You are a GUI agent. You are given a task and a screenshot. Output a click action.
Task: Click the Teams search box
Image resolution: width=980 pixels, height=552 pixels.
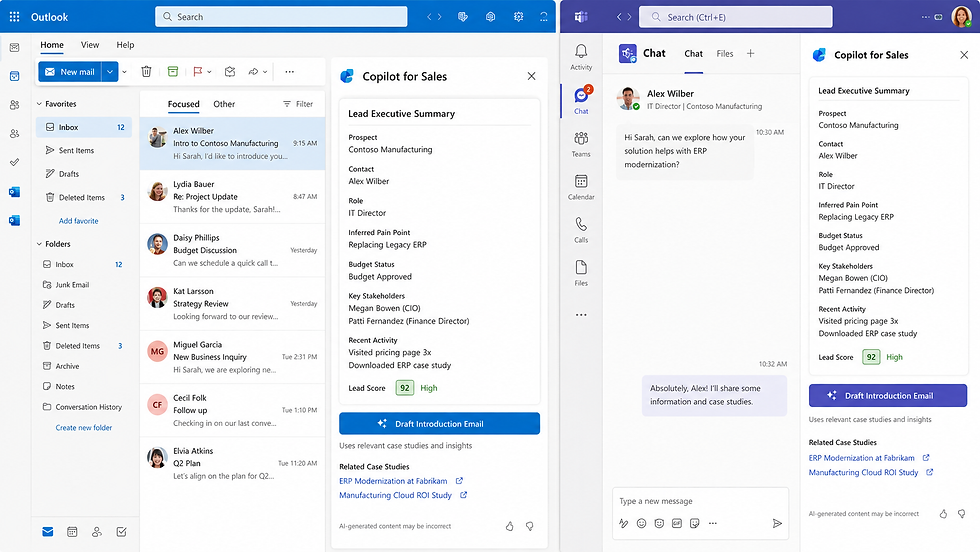[736, 17]
